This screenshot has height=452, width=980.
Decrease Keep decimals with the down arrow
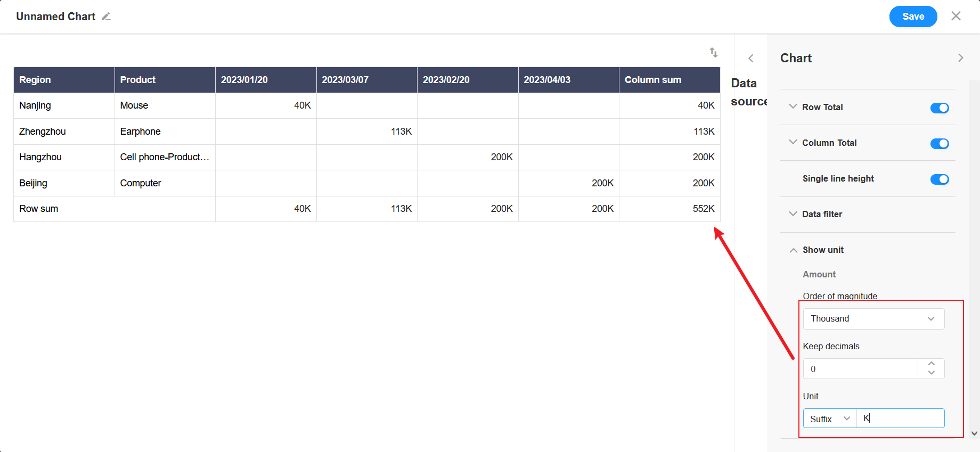(x=931, y=373)
